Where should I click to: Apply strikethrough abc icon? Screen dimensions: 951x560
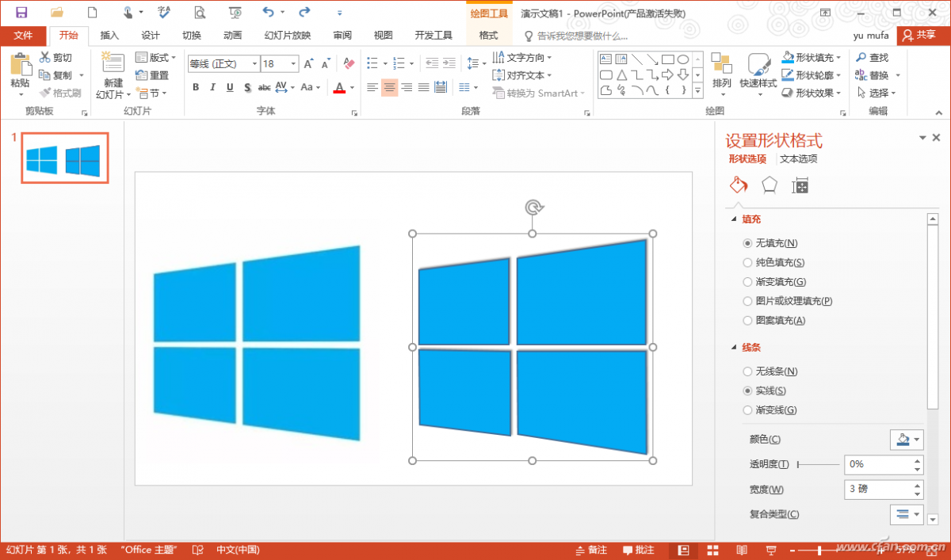[x=265, y=88]
